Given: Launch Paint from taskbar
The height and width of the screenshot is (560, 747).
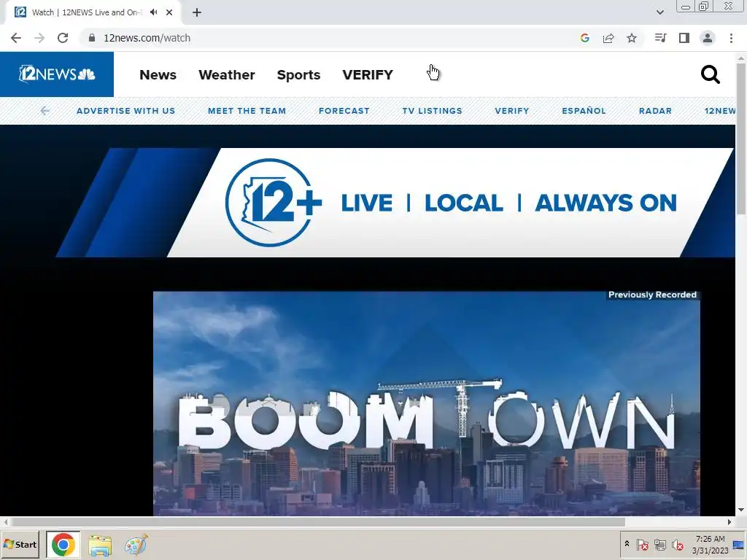Looking at the screenshot, I should (x=136, y=545).
